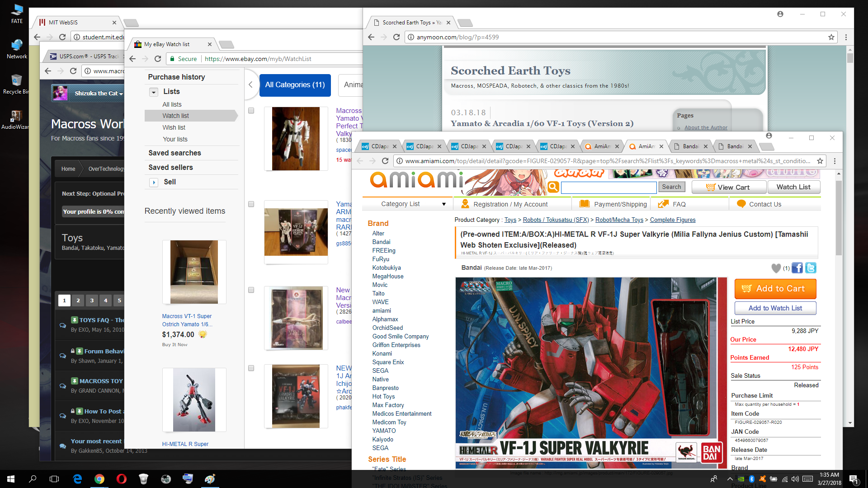Collapse the eBay Lists section
Screen dimensions: 868x488
tap(154, 92)
